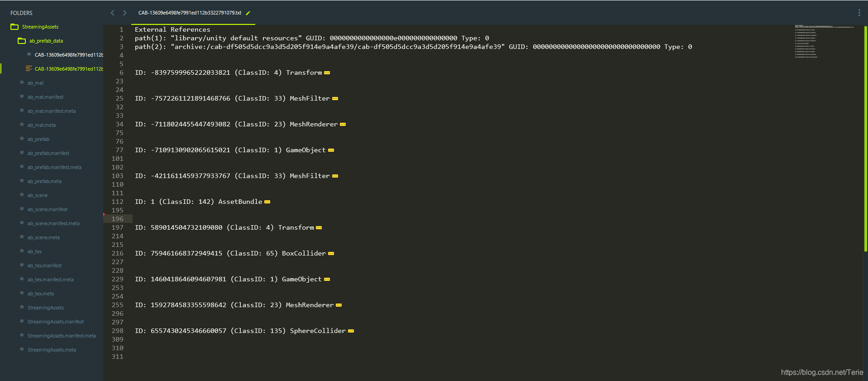The height and width of the screenshot is (381, 868).
Task: Click the FOLDERS sidebar heading
Action: coord(22,13)
